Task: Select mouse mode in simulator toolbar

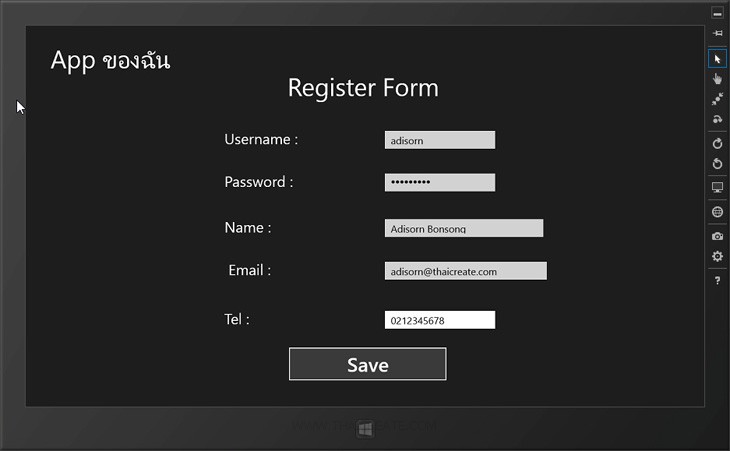Action: tap(717, 59)
